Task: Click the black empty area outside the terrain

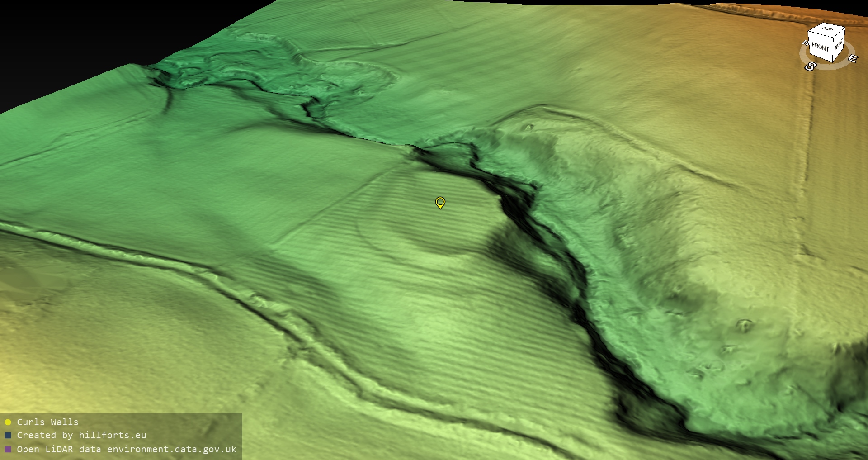Action: (x=68, y=36)
